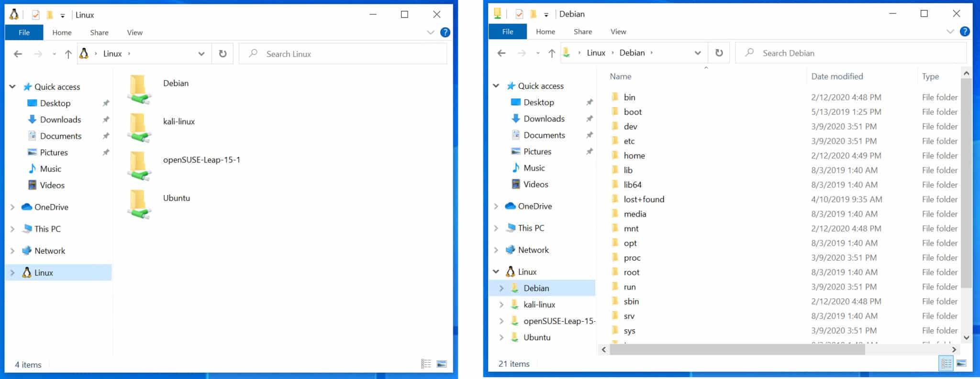980x379 pixels.
Task: Switch to details view in Linux window status bar
Action: coord(426,364)
